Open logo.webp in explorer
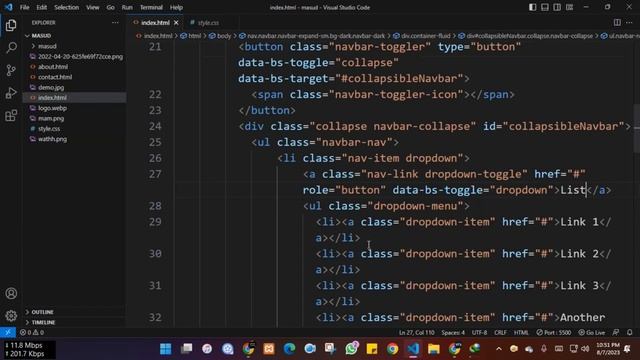 (52, 108)
